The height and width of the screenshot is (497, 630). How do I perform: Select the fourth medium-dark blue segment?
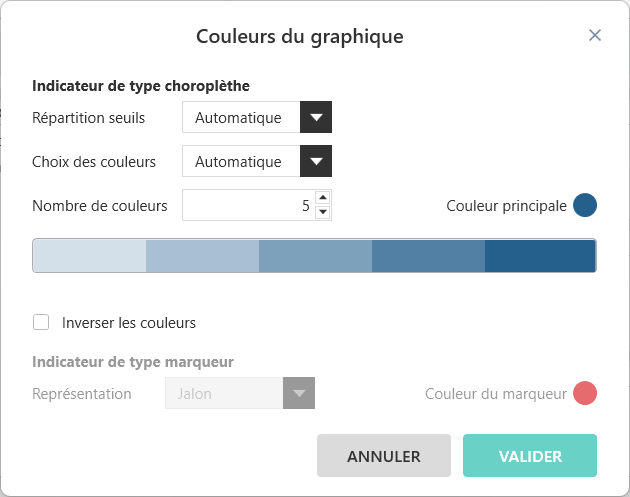pos(428,256)
